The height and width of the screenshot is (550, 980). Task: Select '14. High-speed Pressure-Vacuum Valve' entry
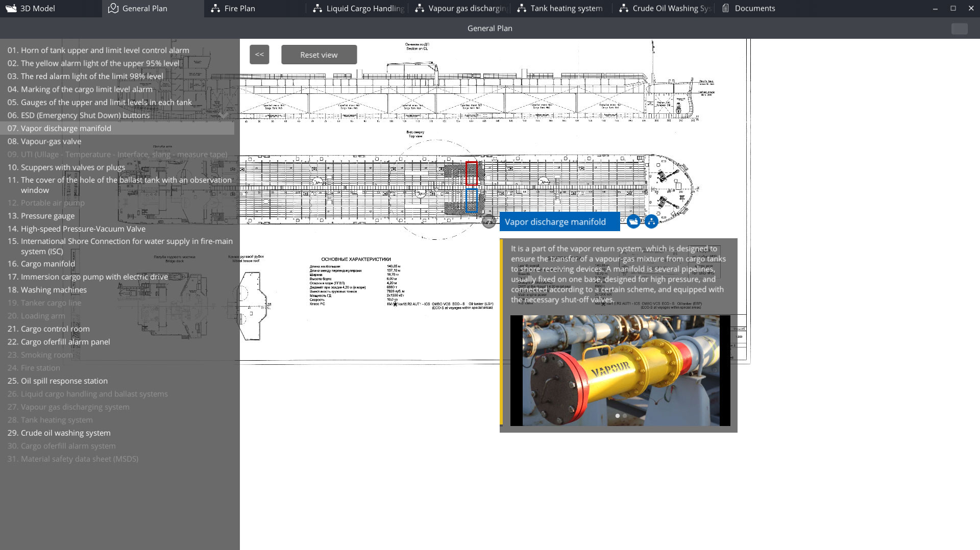coord(83,229)
